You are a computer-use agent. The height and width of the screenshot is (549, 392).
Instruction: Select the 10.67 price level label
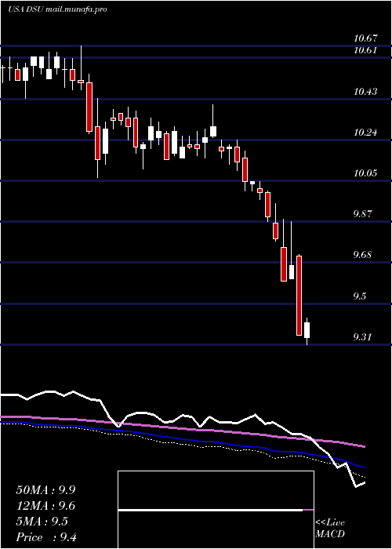pos(365,38)
